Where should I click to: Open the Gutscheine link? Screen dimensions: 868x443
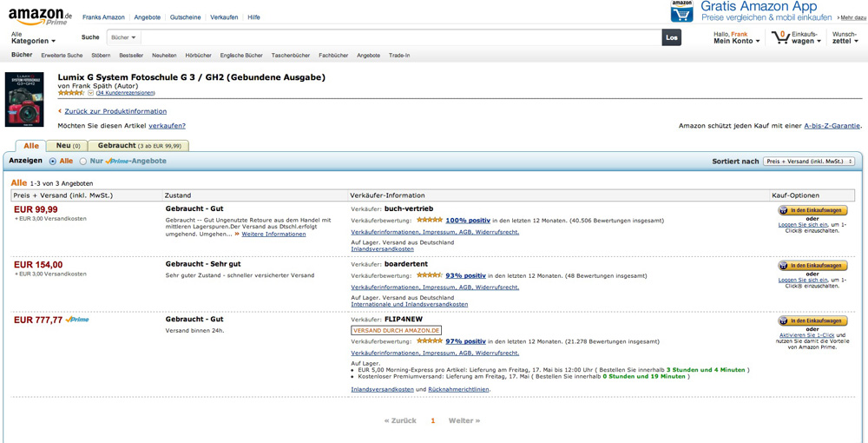coord(186,17)
